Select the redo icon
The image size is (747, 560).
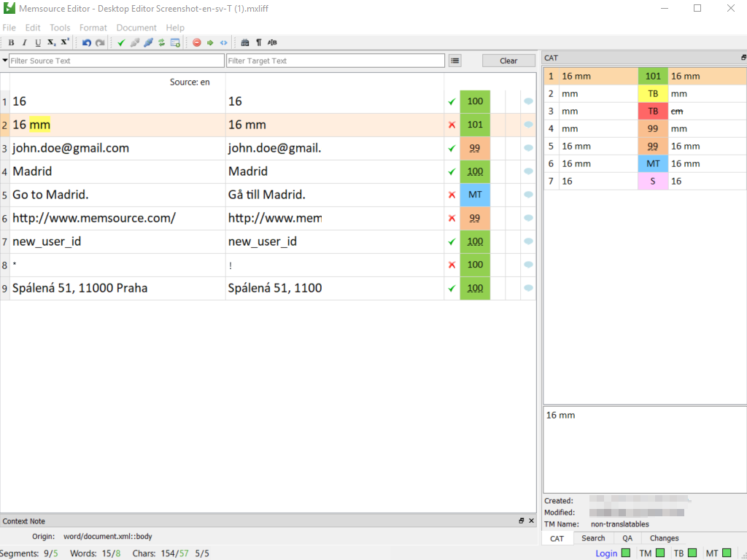[x=99, y=42]
